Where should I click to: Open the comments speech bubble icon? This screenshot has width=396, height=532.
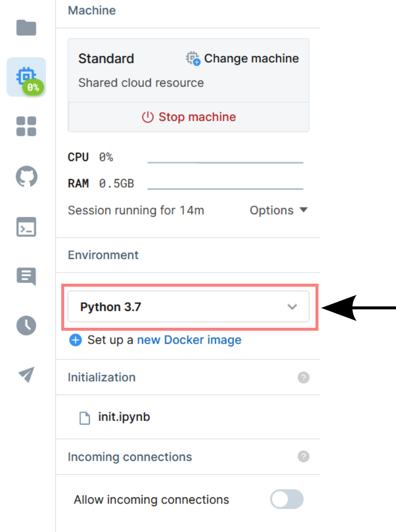pyautogui.click(x=26, y=276)
